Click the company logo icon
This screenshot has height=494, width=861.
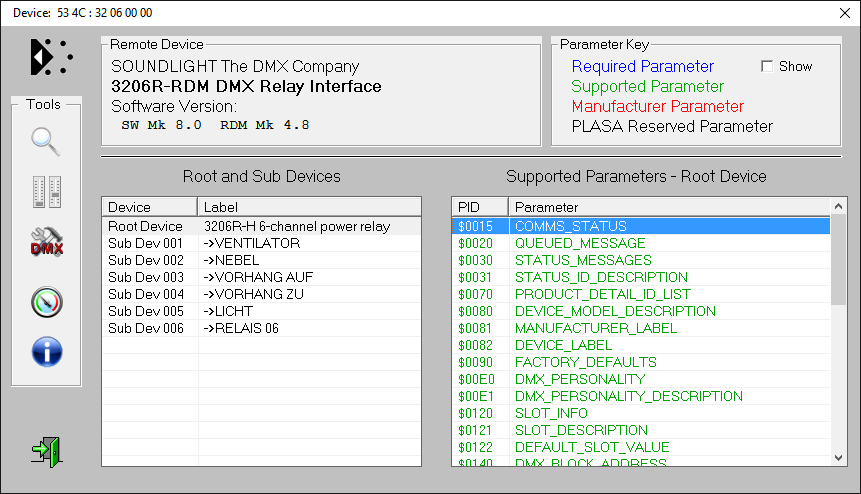(x=50, y=56)
